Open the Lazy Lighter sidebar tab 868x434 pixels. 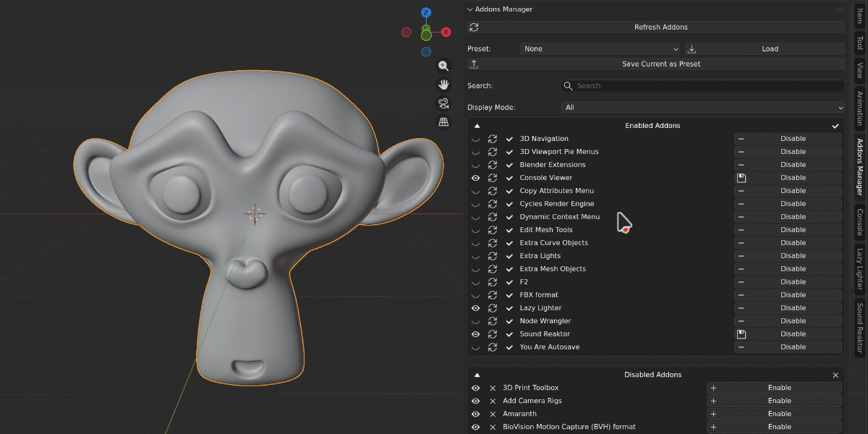(x=860, y=268)
